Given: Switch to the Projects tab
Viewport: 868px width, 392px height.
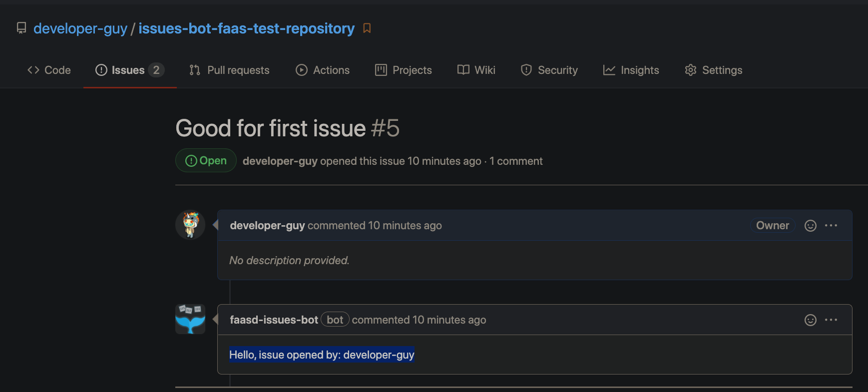Looking at the screenshot, I should click(x=404, y=70).
